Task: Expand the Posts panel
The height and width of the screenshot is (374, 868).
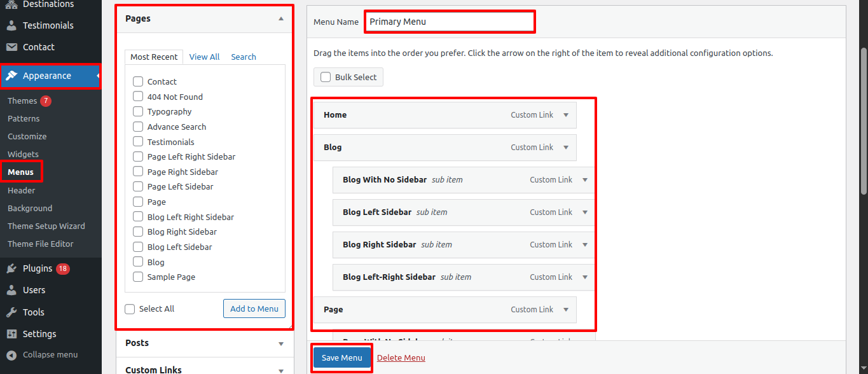Action: pyautogui.click(x=280, y=343)
